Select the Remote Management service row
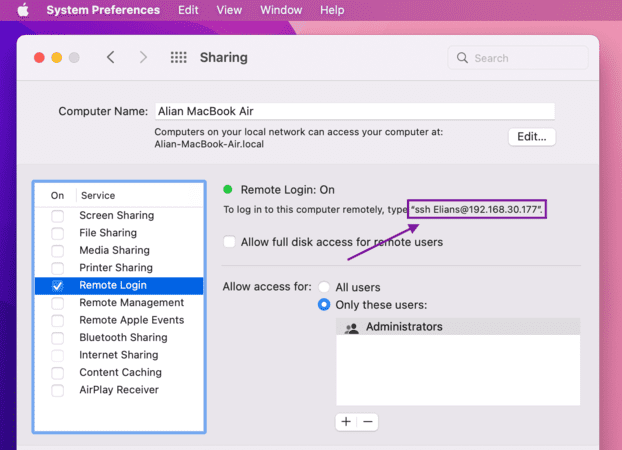This screenshot has width=622, height=450. point(119,303)
